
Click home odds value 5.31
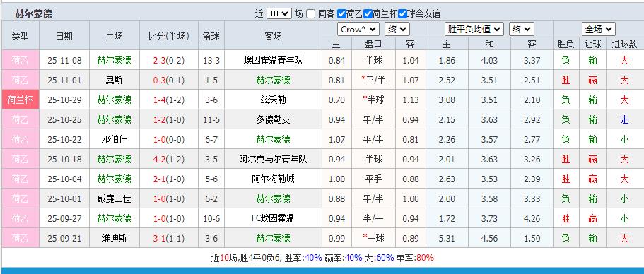(447, 238)
